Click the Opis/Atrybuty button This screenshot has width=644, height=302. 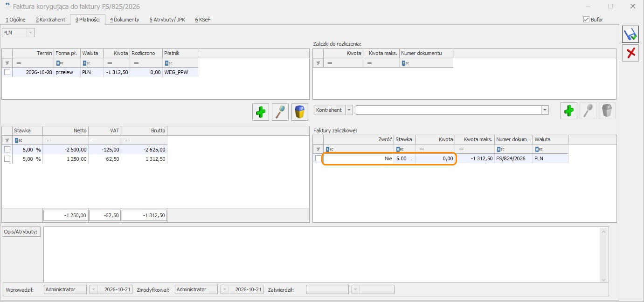(x=22, y=232)
